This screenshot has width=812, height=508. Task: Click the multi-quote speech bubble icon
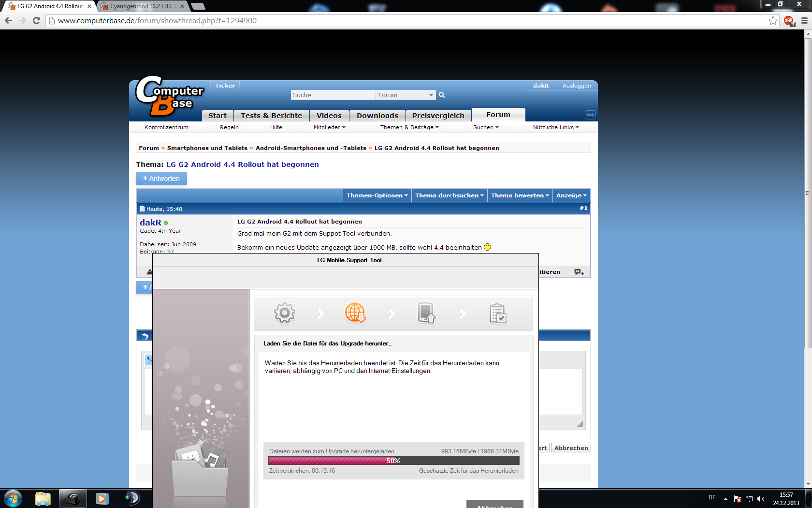[579, 272]
